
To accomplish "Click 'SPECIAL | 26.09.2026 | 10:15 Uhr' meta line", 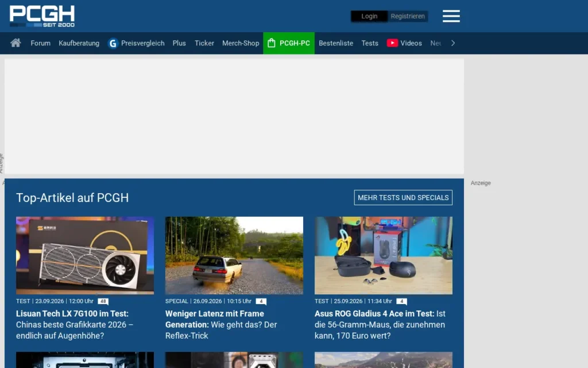I will 208,301.
